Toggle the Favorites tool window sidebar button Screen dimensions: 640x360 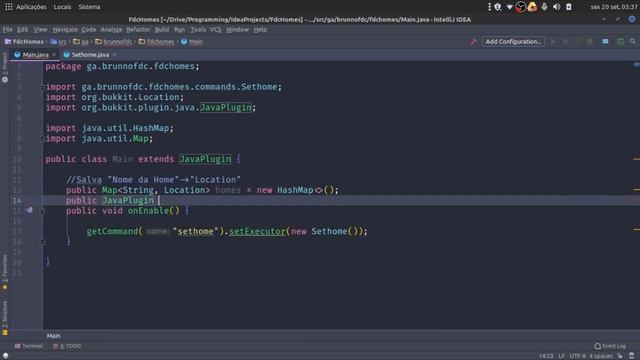[x=5, y=272]
